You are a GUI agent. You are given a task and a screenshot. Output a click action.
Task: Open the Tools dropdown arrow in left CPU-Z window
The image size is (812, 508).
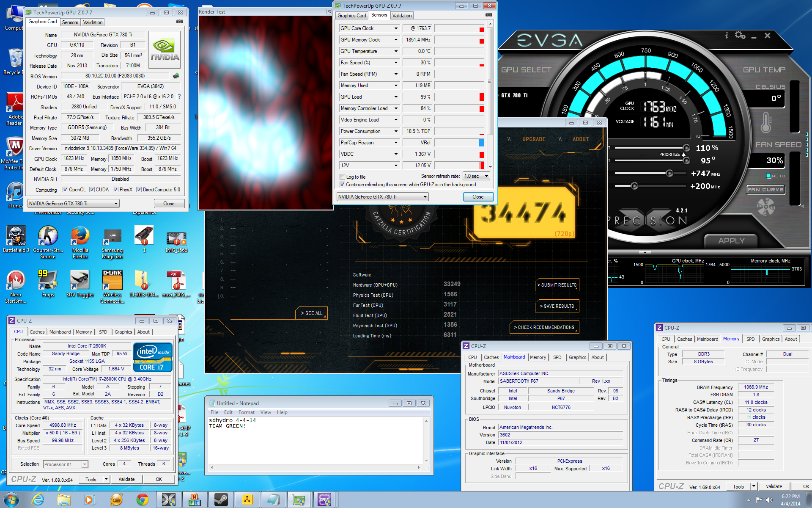106,479
